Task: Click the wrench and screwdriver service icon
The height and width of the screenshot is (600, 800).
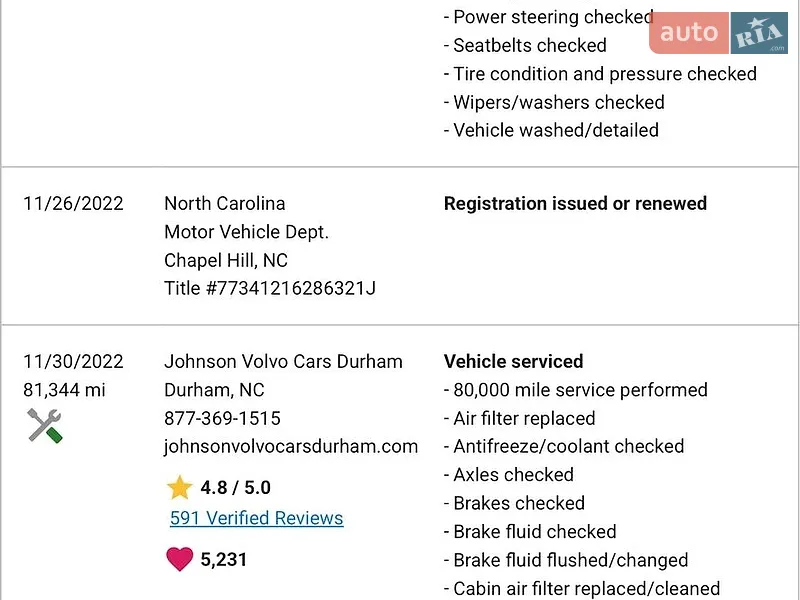Action: 45,426
